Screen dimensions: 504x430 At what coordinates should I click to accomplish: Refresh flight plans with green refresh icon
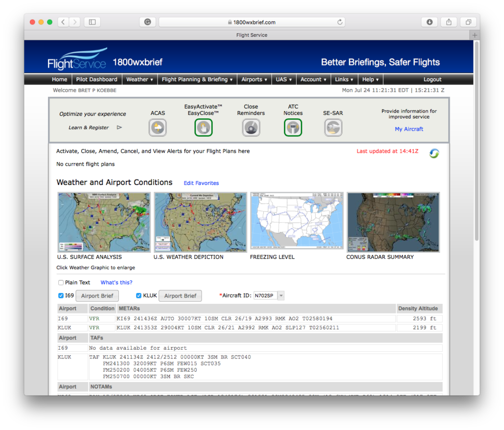click(434, 153)
